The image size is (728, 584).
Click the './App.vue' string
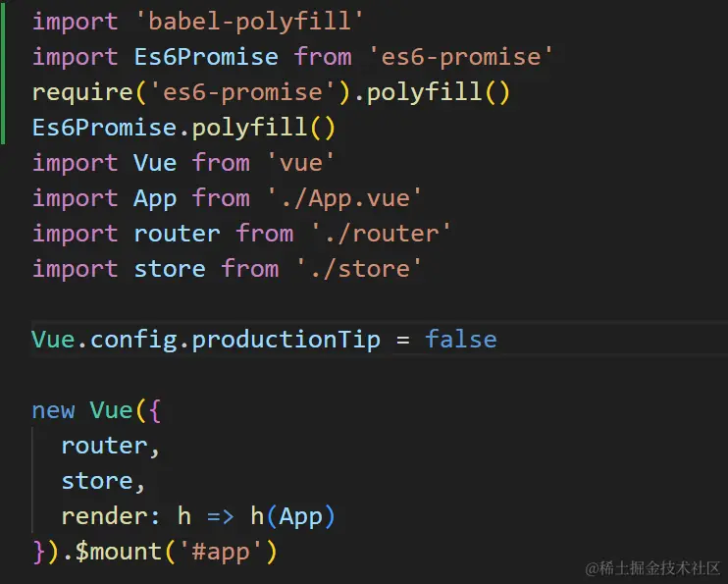tap(344, 198)
